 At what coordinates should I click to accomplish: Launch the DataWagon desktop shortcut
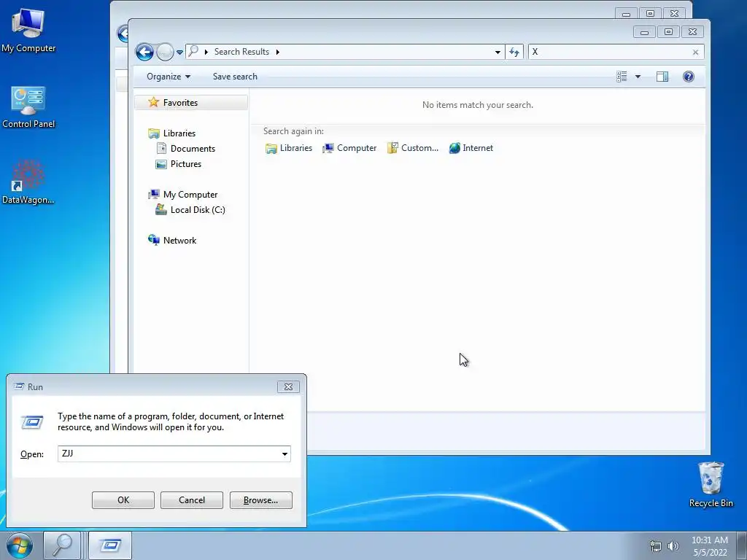(28, 182)
